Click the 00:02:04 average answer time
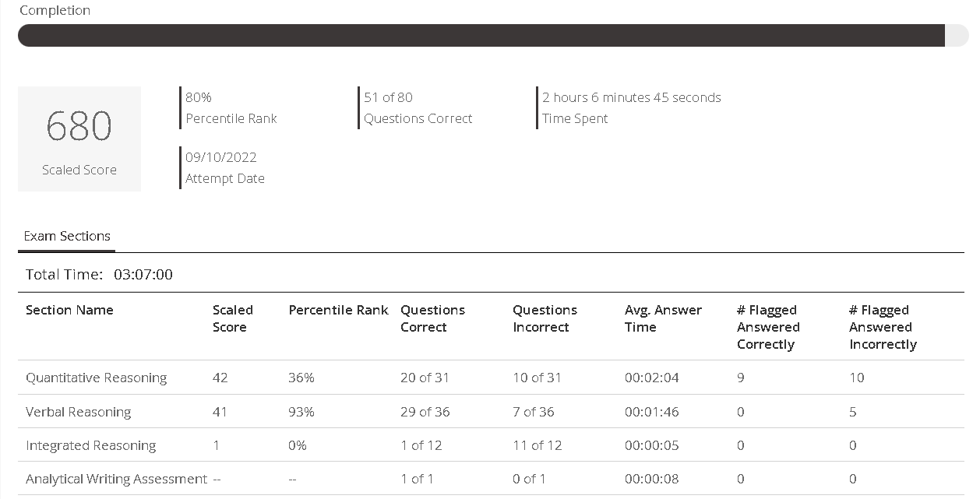The image size is (980, 499). [x=652, y=378]
